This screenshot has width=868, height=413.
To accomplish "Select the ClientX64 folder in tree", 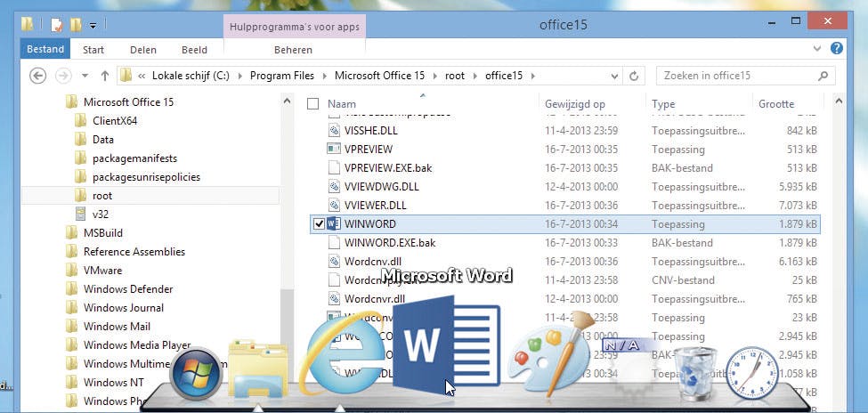I will coord(115,121).
